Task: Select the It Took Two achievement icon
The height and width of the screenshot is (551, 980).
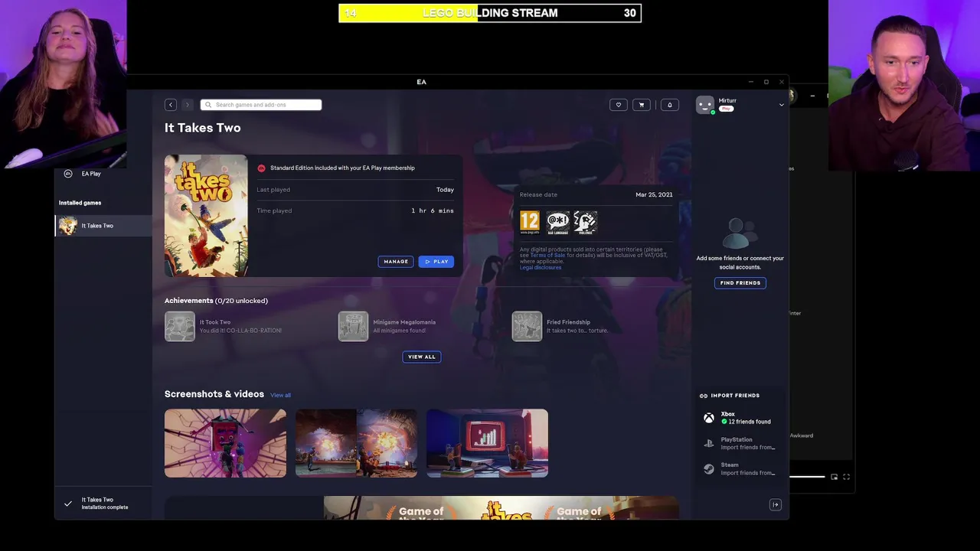Action: [180, 326]
